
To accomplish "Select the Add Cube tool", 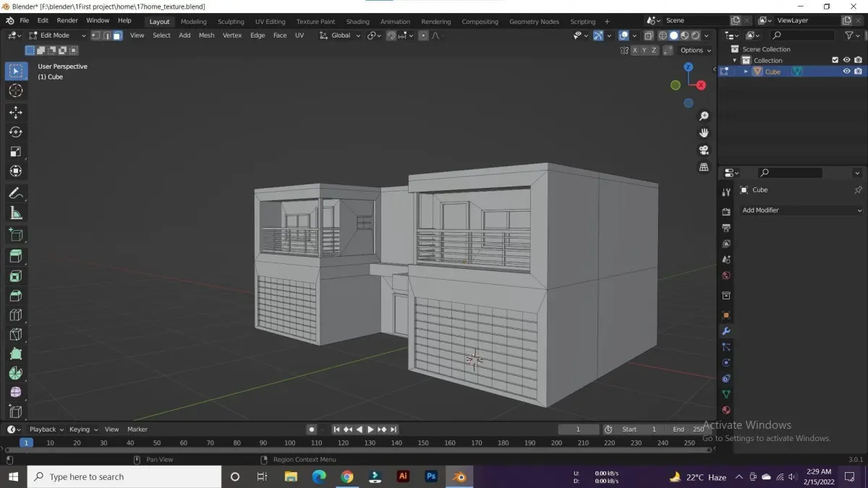I will [x=16, y=234].
